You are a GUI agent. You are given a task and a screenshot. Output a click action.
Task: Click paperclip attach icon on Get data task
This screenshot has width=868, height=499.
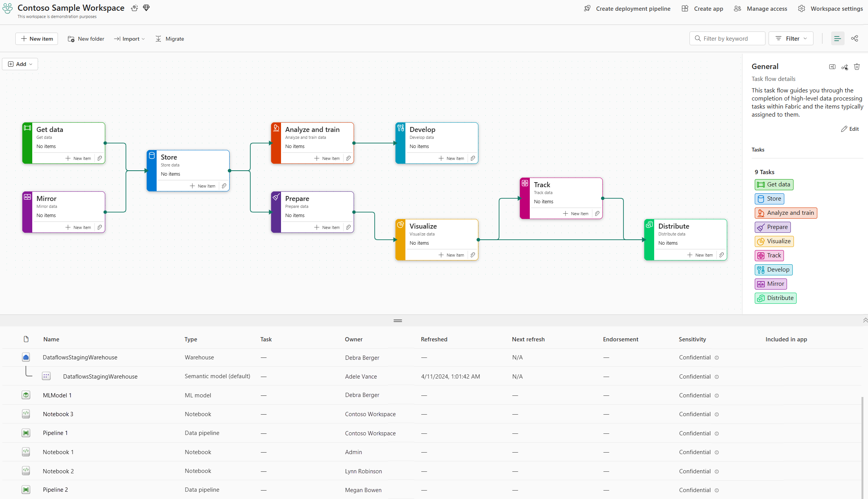coord(99,158)
